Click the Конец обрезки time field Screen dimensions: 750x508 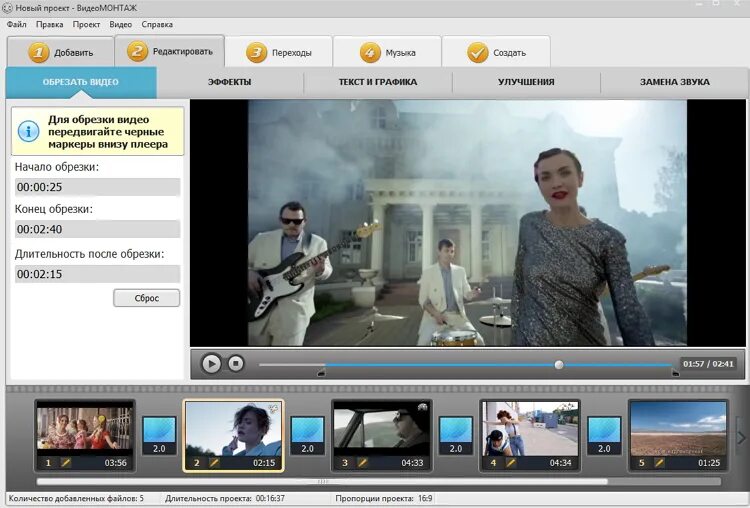click(97, 229)
